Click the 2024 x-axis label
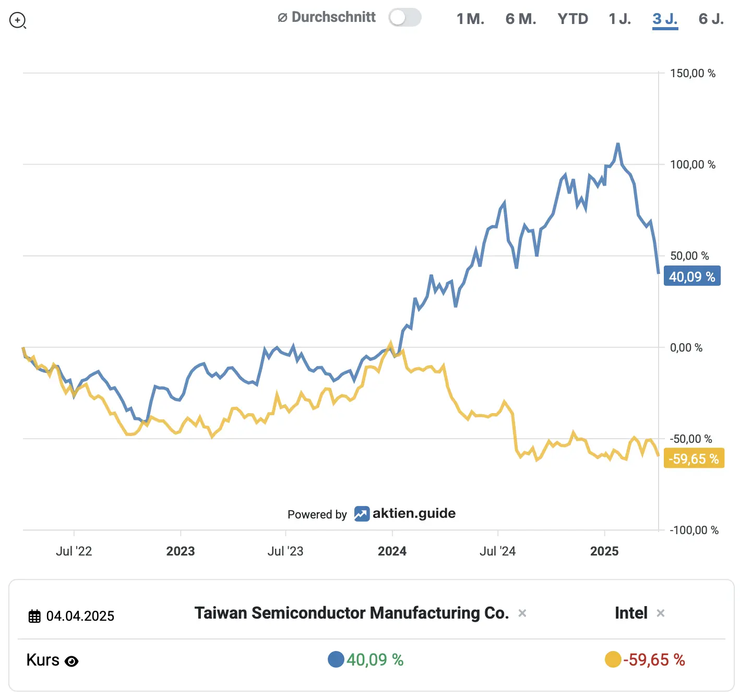This screenshot has height=700, width=740. point(392,551)
